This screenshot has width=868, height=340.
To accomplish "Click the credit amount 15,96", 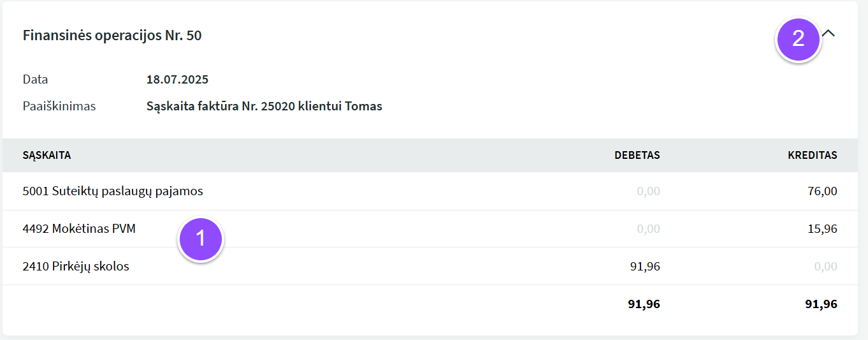I will point(821,228).
